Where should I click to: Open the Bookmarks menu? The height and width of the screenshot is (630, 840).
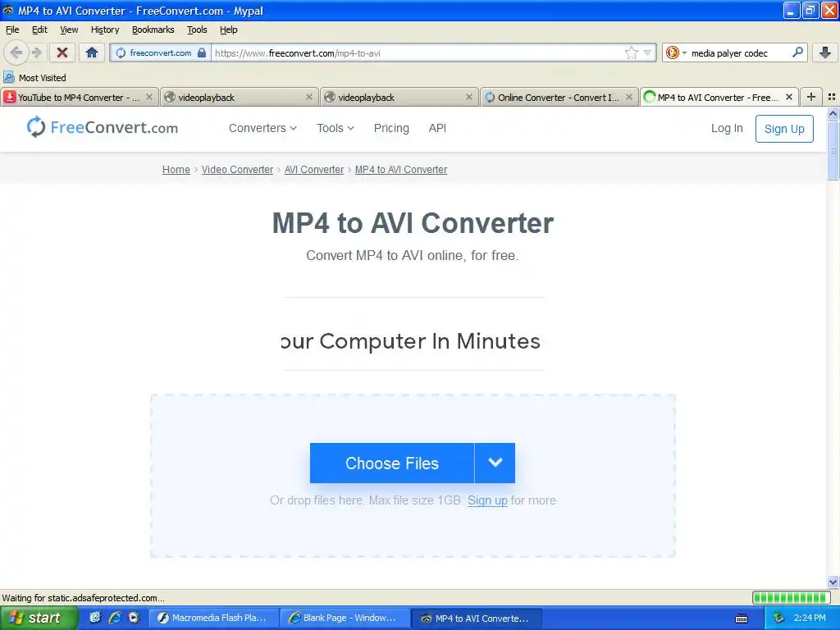click(153, 30)
